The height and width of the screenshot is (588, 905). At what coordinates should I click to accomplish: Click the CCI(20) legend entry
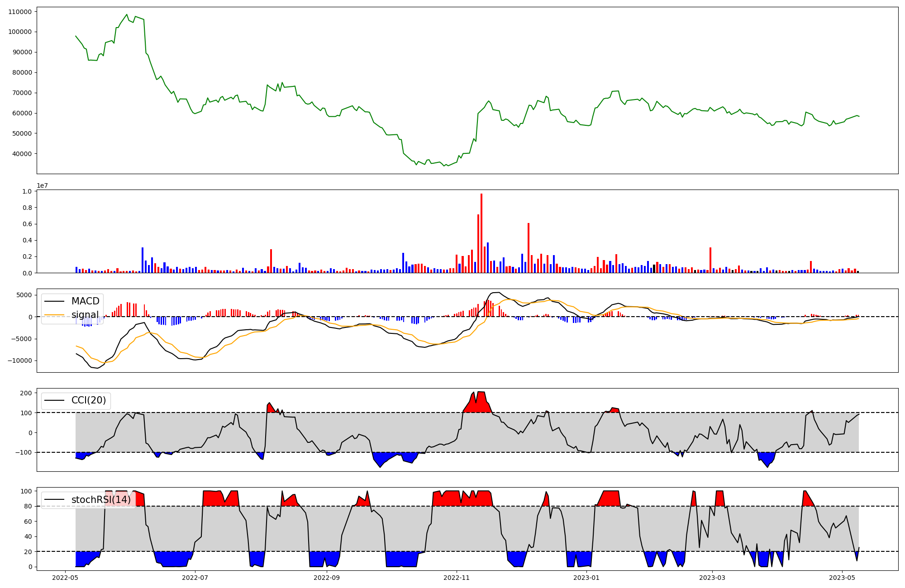click(x=88, y=400)
